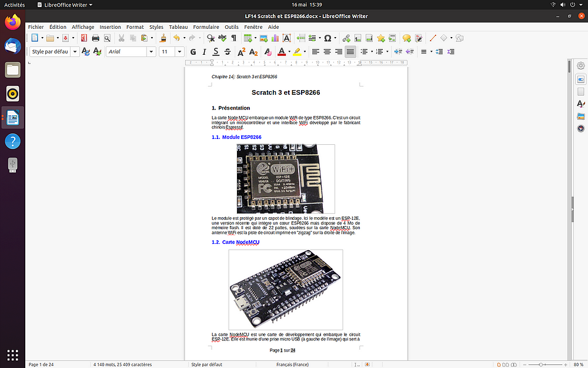This screenshot has width=588, height=368.
Task: Open the Affichage menu
Action: pyautogui.click(x=83, y=27)
